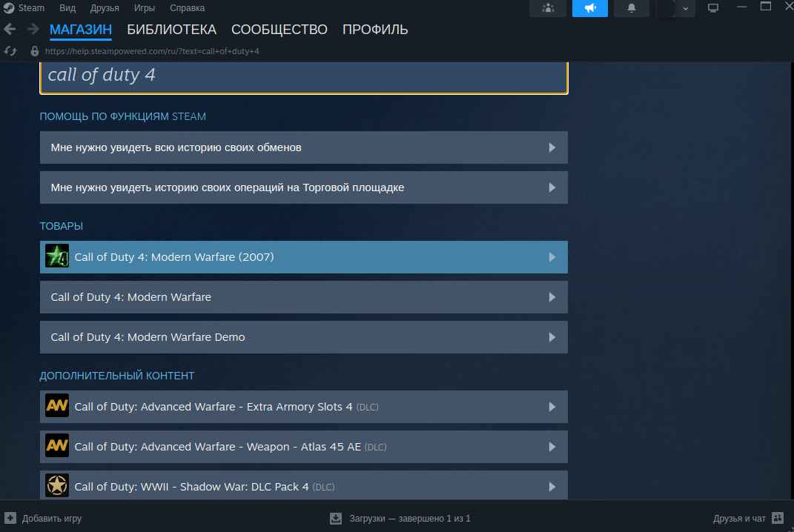The height and width of the screenshot is (532, 794).
Task: Click the friends chat icon at bottom right
Action: [778, 518]
